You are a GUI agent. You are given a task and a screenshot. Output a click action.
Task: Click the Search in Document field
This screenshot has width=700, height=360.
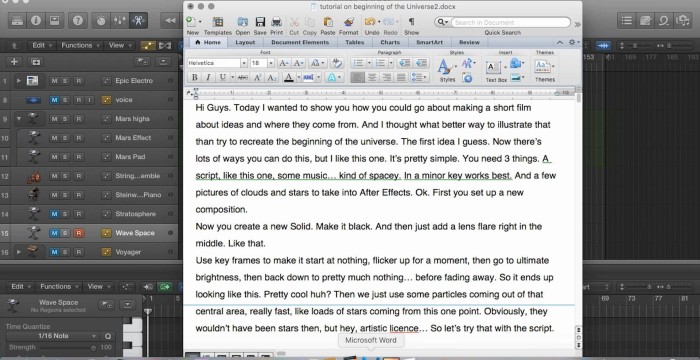(x=510, y=22)
